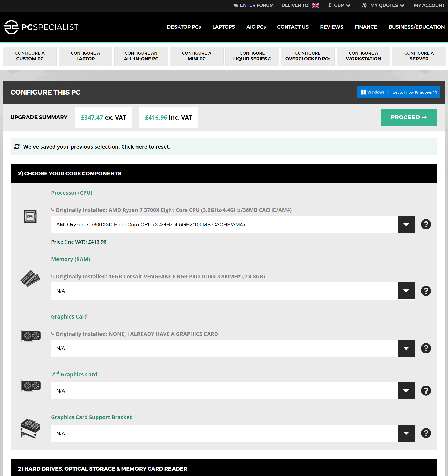Screen dimensions: 448x476
Task: Click Deliver To link
Action: pos(300,5)
